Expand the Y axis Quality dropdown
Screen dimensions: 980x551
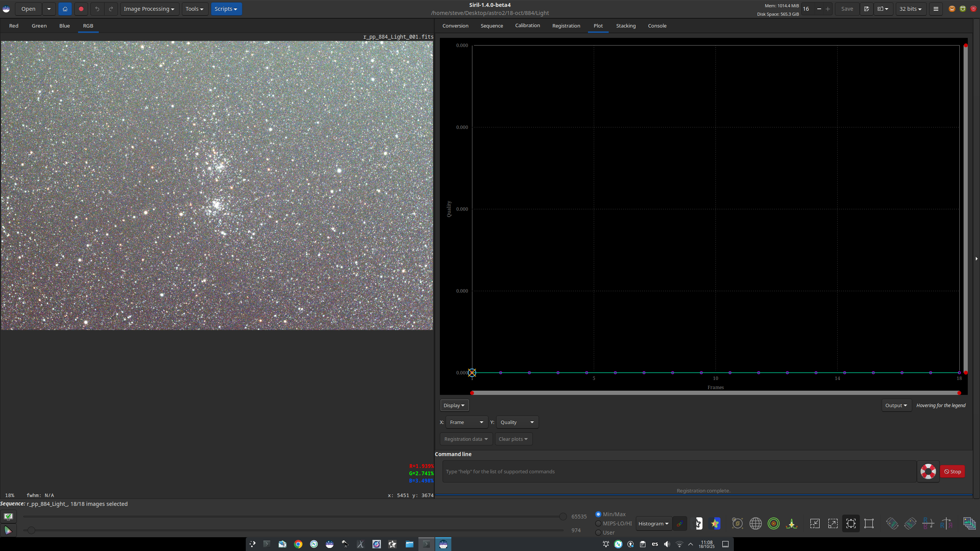(x=517, y=422)
